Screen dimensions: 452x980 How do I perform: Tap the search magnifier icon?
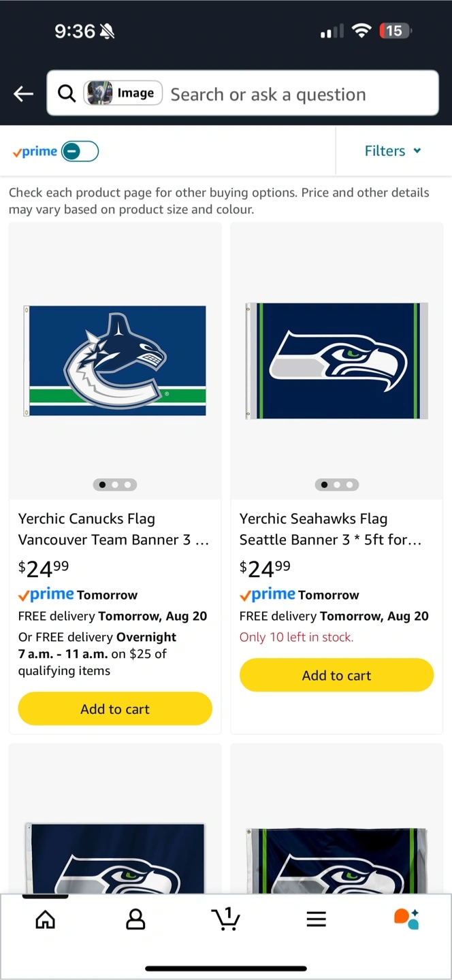click(67, 93)
